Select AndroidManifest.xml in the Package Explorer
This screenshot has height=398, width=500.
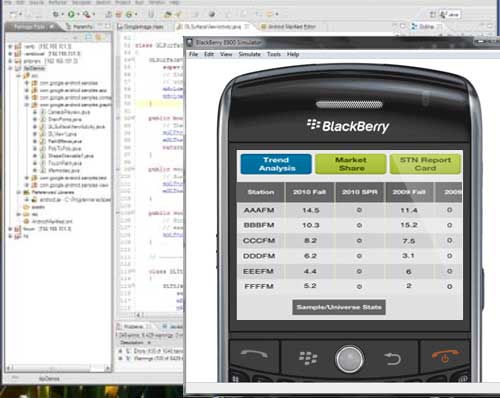(x=52, y=221)
